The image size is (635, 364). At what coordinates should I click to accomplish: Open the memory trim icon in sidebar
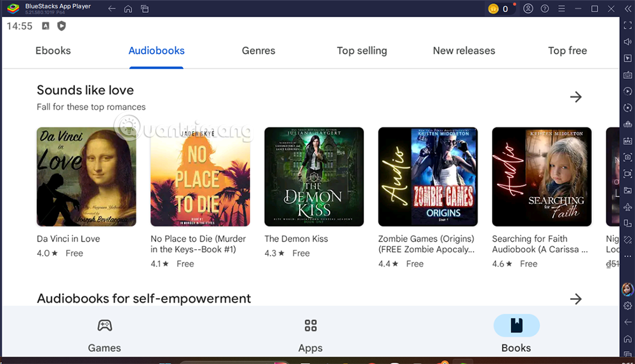(x=628, y=124)
